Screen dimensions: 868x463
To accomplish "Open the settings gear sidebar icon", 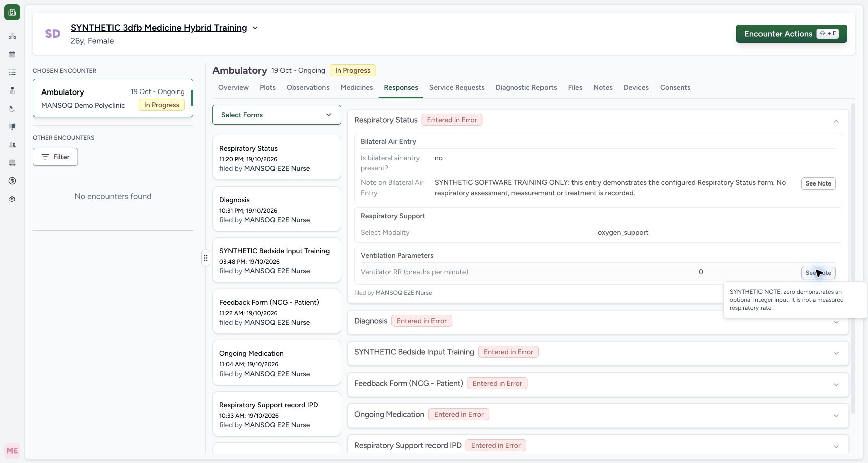I will pyautogui.click(x=12, y=199).
